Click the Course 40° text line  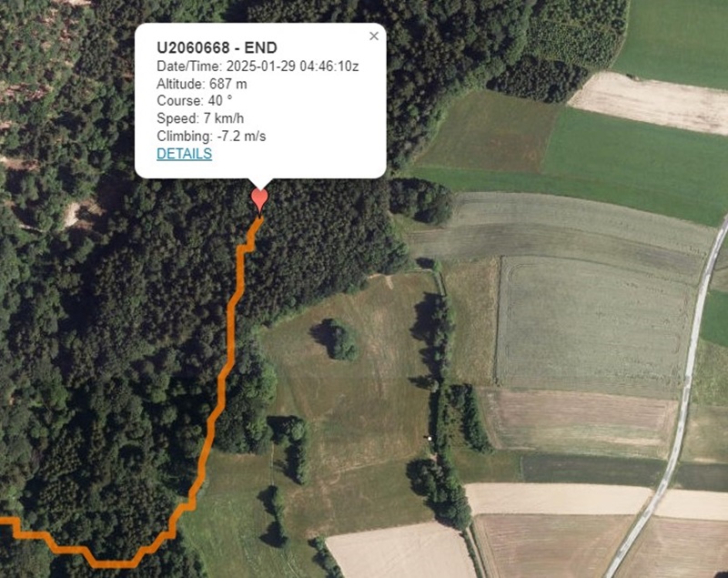tap(195, 101)
